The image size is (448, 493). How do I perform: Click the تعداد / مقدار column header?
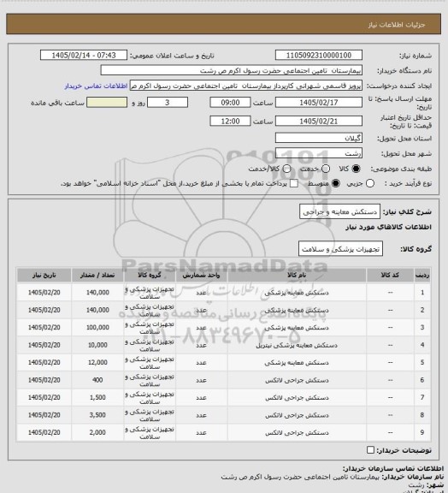click(97, 275)
